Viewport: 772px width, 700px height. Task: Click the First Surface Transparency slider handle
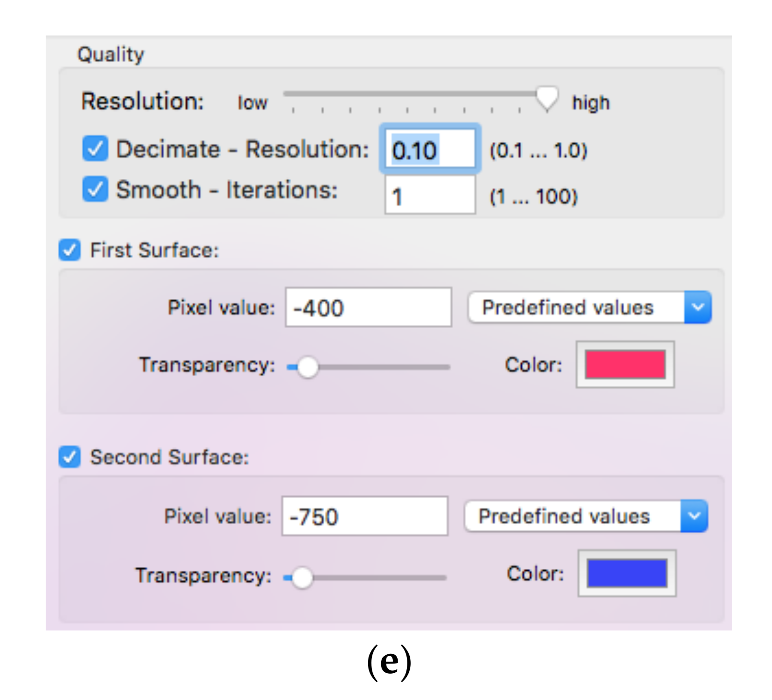click(x=307, y=367)
